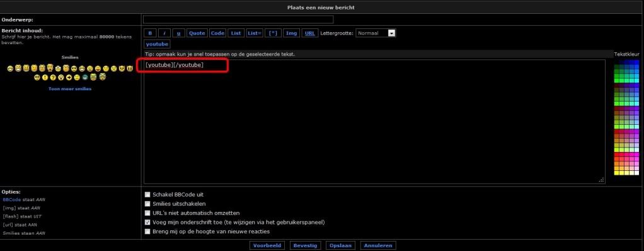Insert a [*] list item tag

(x=273, y=33)
